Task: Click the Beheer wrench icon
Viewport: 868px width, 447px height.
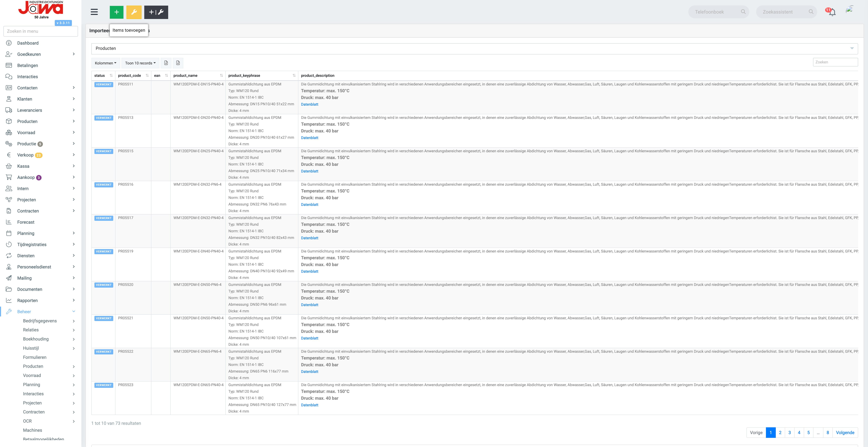Action: click(9, 312)
